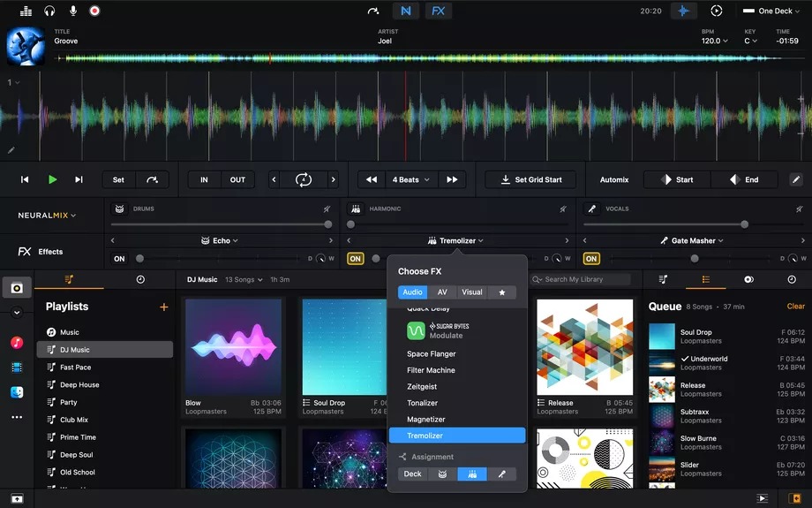This screenshot has width=812, height=508.
Task: Toggle the FX panel button in top bar
Action: pos(438,11)
